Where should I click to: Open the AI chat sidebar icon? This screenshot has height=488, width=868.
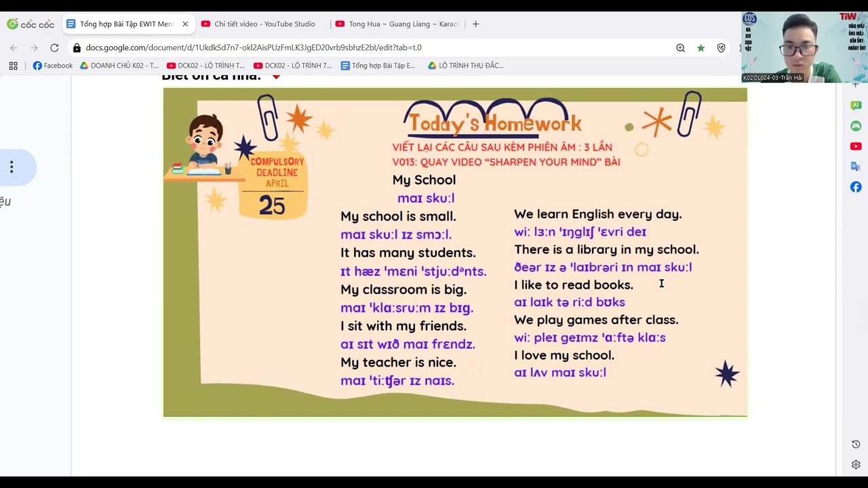(x=856, y=105)
